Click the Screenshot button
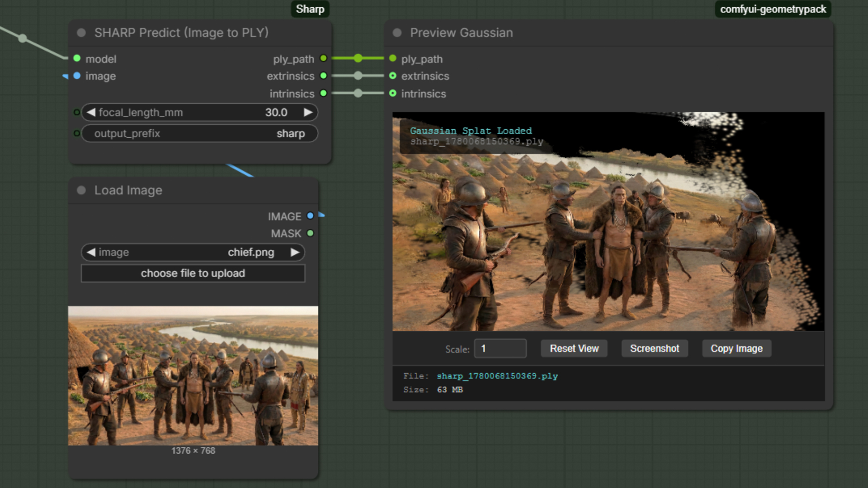868x488 pixels. click(655, 348)
